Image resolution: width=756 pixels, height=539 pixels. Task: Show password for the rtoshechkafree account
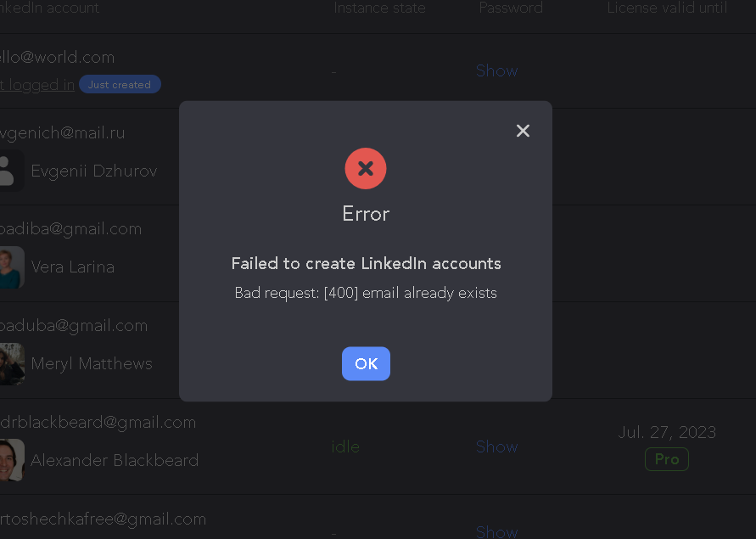pos(496,531)
